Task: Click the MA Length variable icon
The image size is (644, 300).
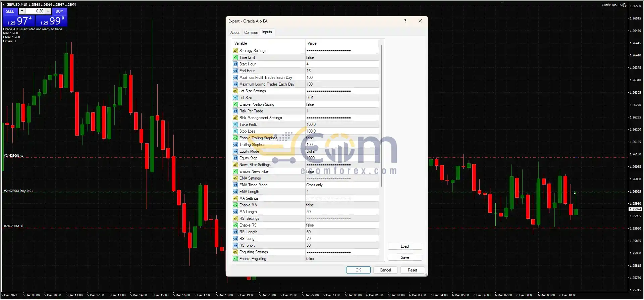Action: [x=235, y=212]
